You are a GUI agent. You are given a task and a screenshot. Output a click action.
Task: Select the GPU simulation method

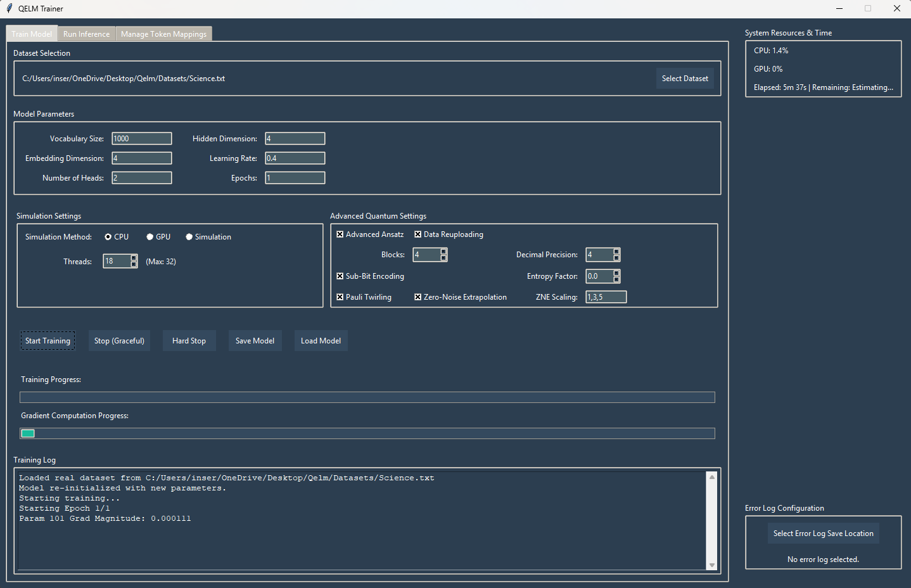149,236
